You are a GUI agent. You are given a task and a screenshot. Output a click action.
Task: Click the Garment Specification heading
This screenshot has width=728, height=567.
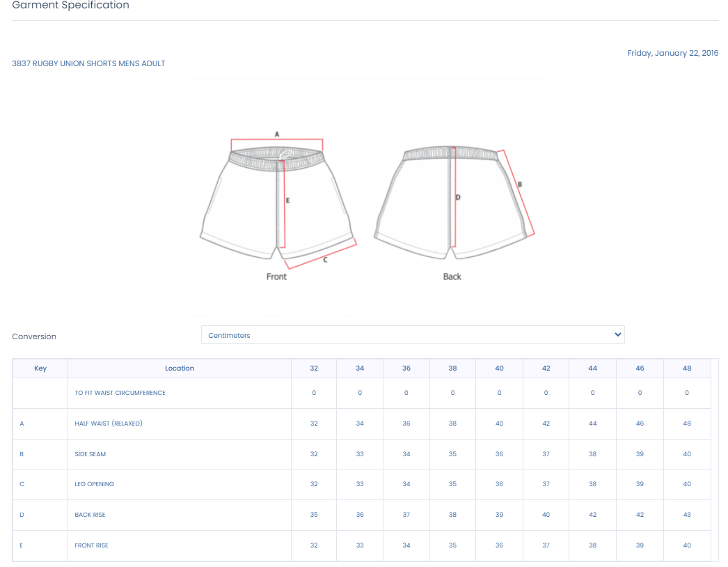tap(70, 6)
